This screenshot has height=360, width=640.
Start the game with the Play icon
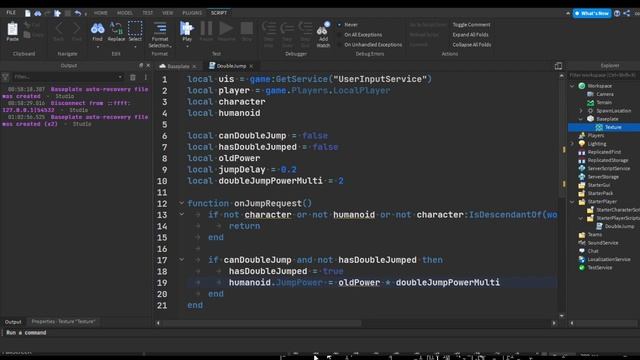tap(187, 29)
